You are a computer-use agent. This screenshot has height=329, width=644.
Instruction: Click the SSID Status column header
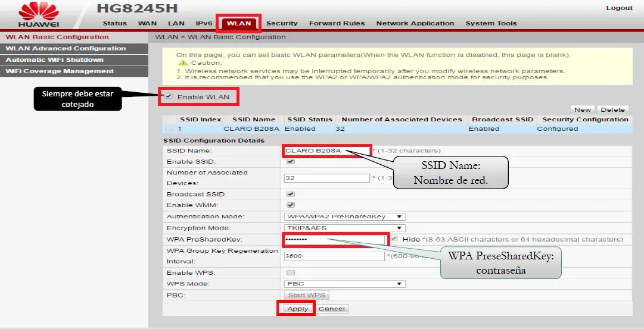pyautogui.click(x=310, y=120)
